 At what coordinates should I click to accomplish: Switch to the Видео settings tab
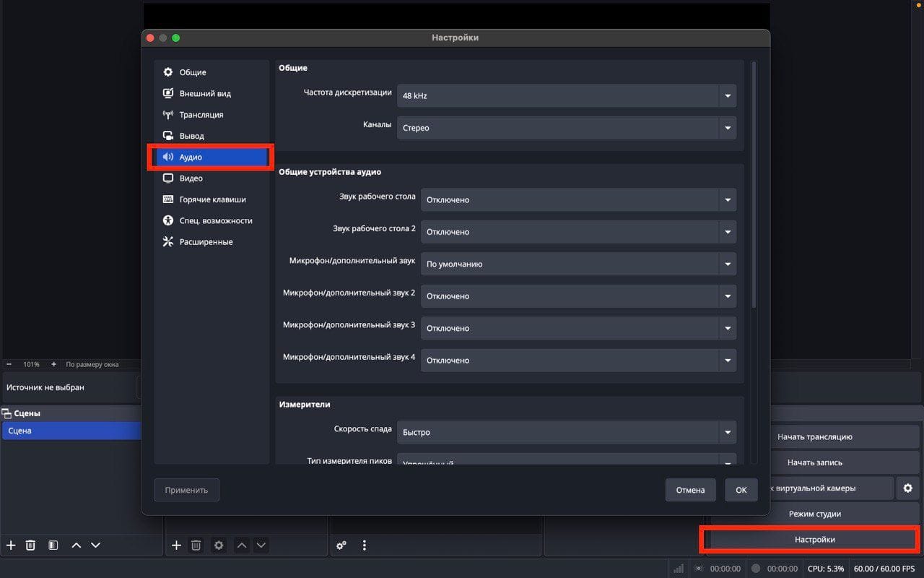point(191,178)
